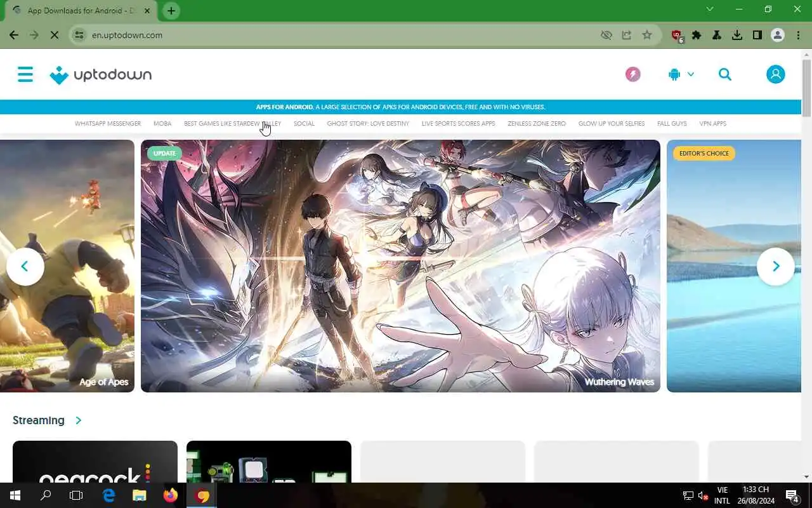
Task: Open the Age of Apes banner
Action: tap(67, 266)
